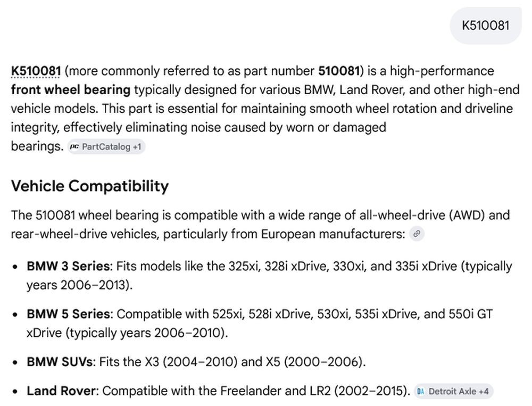
Task: Expand the +1 additional sources count
Action: click(x=137, y=147)
